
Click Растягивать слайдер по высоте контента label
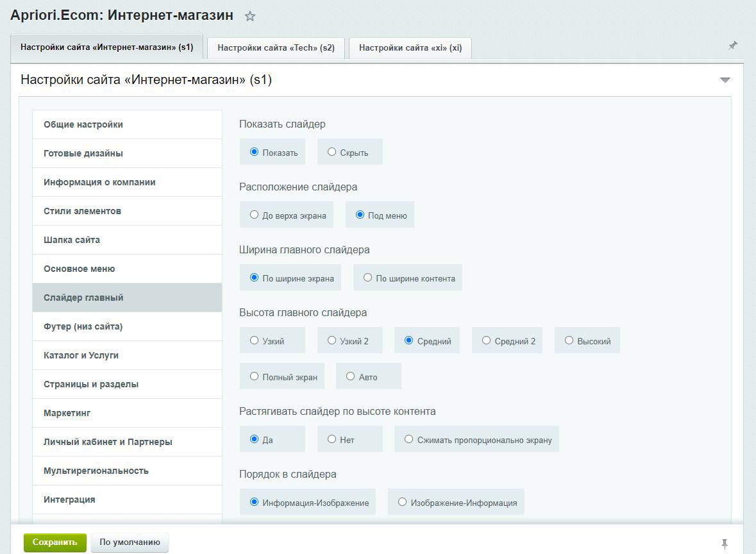point(337,411)
